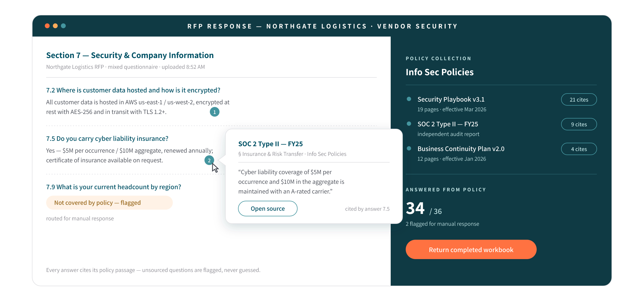644x301 pixels.
Task: Click the 'Not covered by policy — flagged' tag
Action: (109, 203)
